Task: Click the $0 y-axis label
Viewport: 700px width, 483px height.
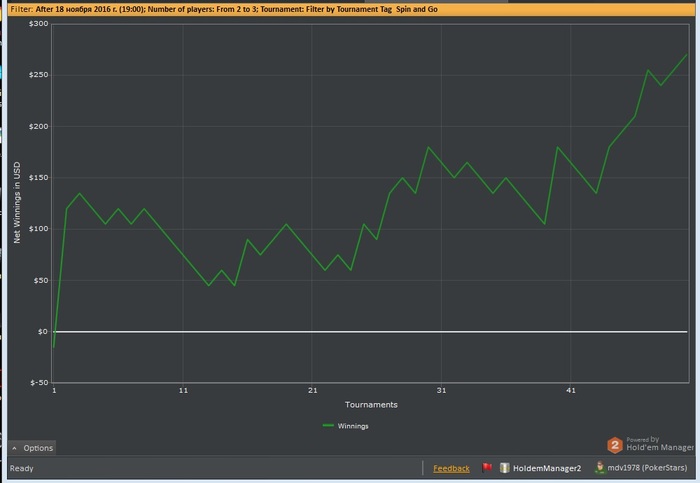Action: [42, 332]
